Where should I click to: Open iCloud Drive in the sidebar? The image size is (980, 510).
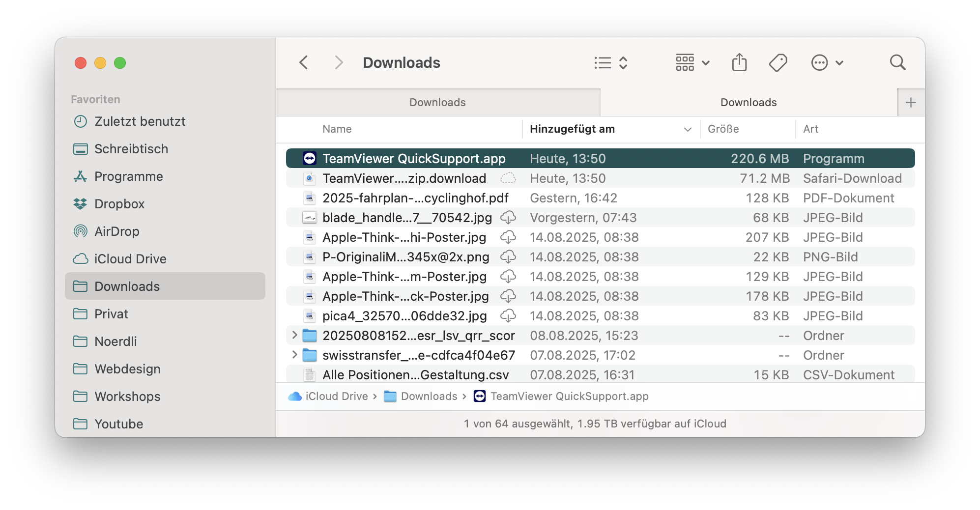point(165,259)
